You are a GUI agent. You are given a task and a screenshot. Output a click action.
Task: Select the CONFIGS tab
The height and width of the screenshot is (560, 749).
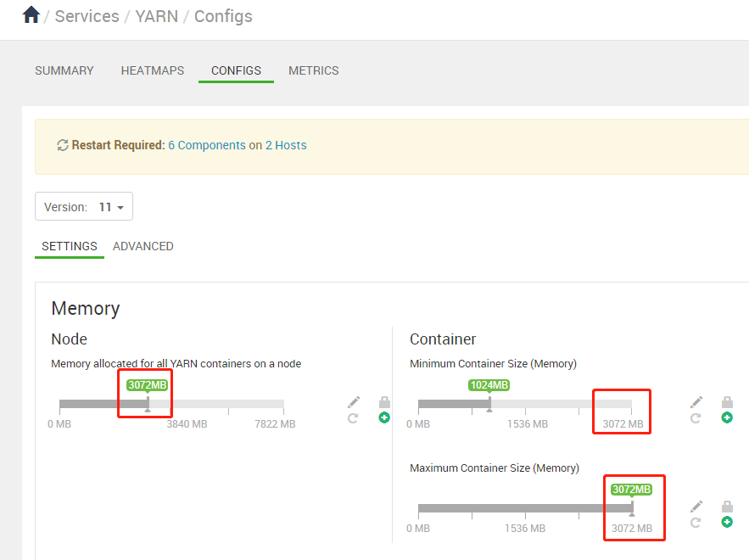point(236,70)
